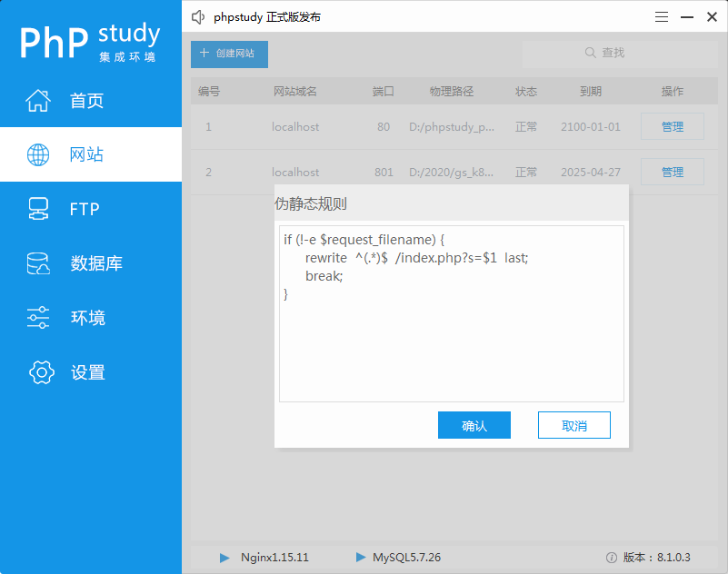Minimize the phpstudy window
Viewport: 728px width, 574px height.
(687, 17)
